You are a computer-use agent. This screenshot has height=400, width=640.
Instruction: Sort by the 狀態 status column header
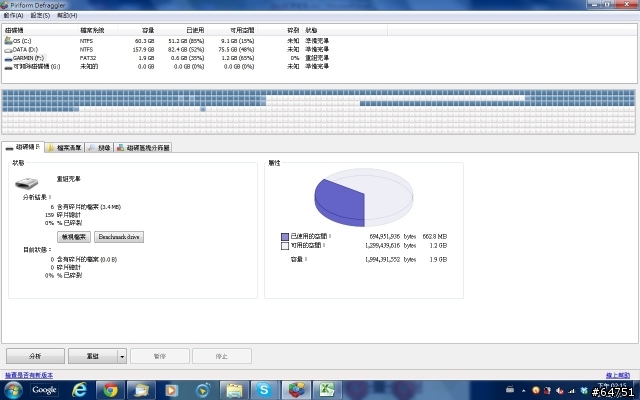point(345,30)
